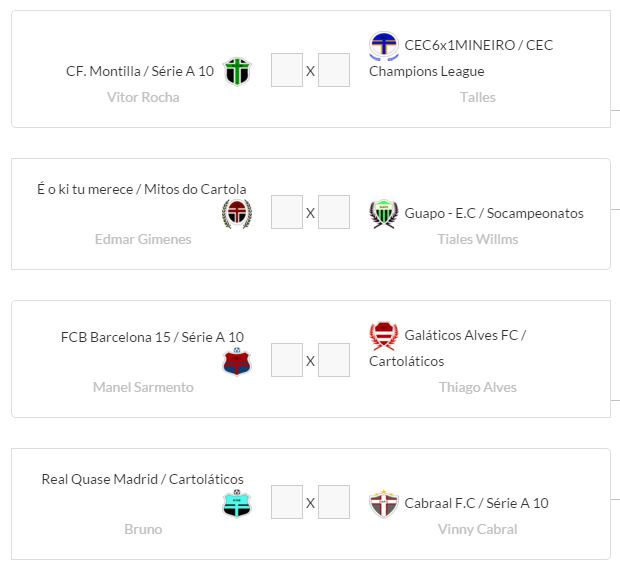This screenshot has width=620, height=570.
Task: Click the Guapo - E.C team crest
Action: 384,214
